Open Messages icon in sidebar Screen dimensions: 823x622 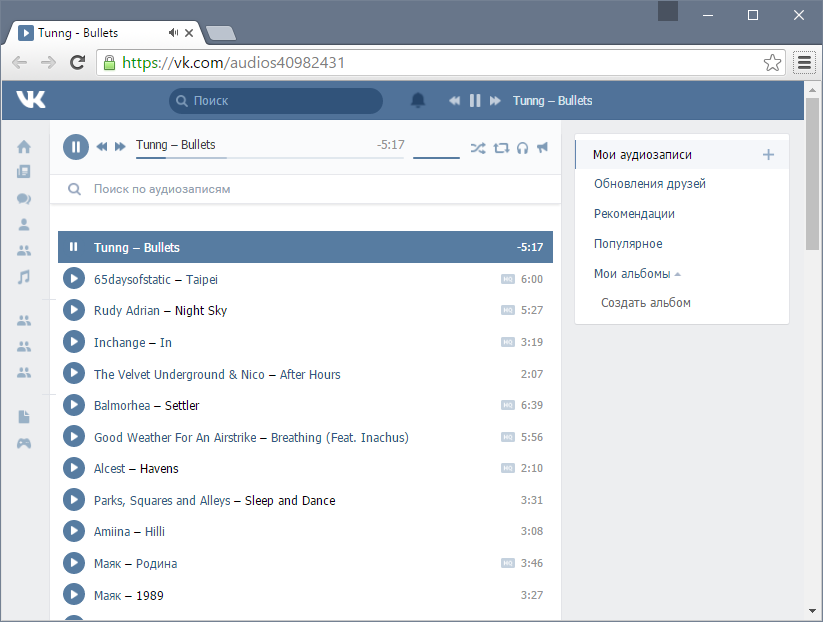(x=24, y=198)
